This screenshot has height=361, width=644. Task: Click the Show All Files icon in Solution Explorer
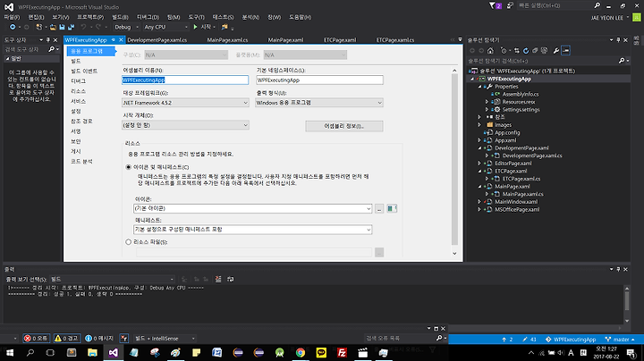pyautogui.click(x=544, y=50)
